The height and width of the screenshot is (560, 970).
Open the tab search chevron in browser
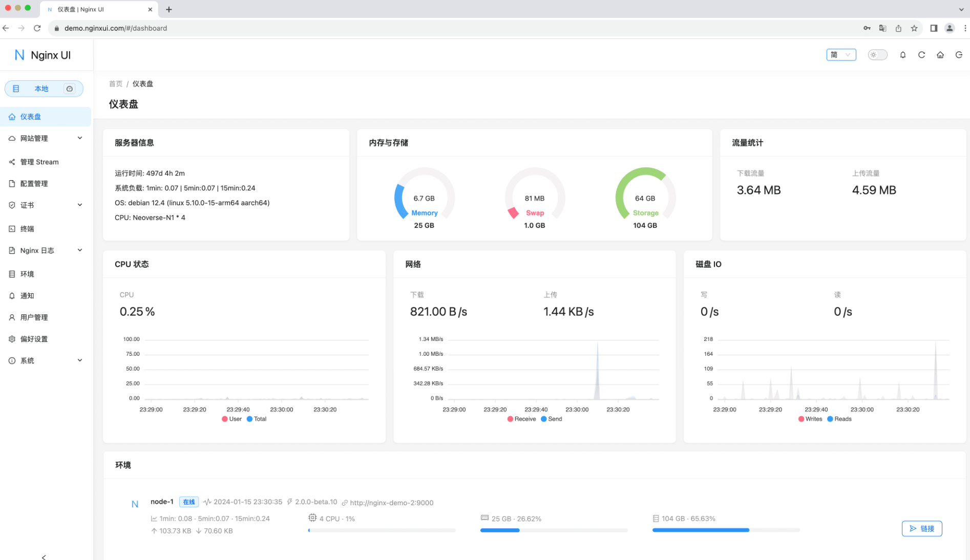tap(961, 9)
